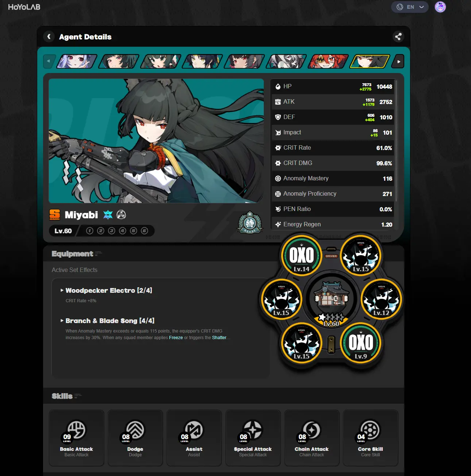Screen dimensions: 471x476
Task: Click the Anomaly Mastery stat icon
Action: (278, 178)
